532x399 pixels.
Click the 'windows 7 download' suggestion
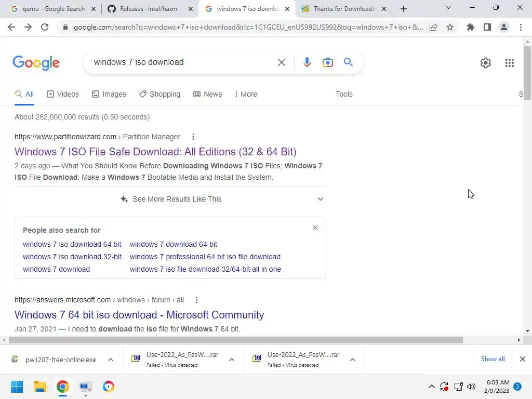(56, 270)
